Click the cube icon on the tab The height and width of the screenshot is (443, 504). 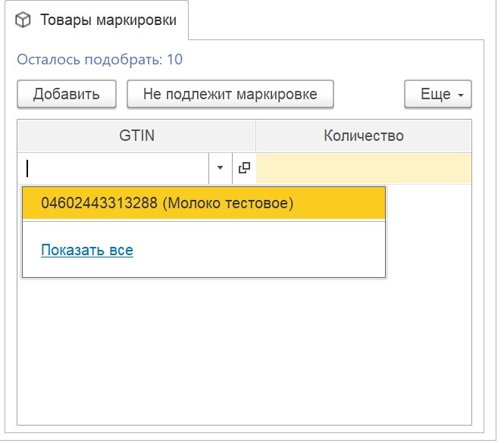pyautogui.click(x=23, y=20)
